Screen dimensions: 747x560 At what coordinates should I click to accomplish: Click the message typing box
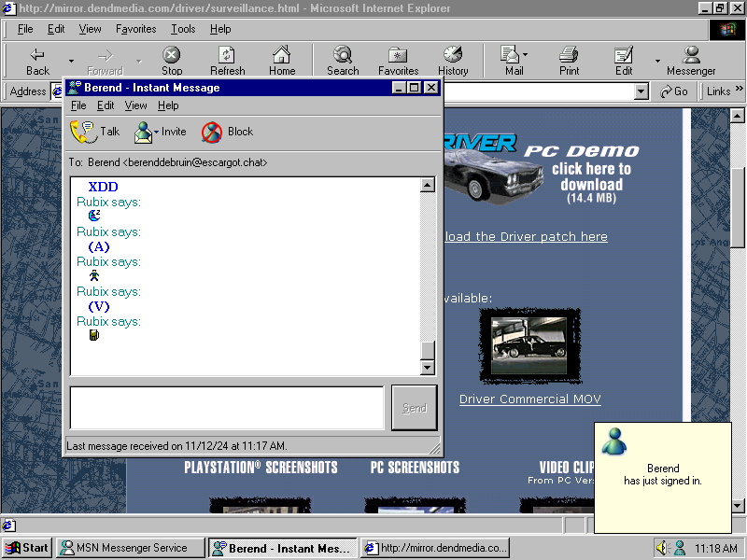(x=227, y=407)
